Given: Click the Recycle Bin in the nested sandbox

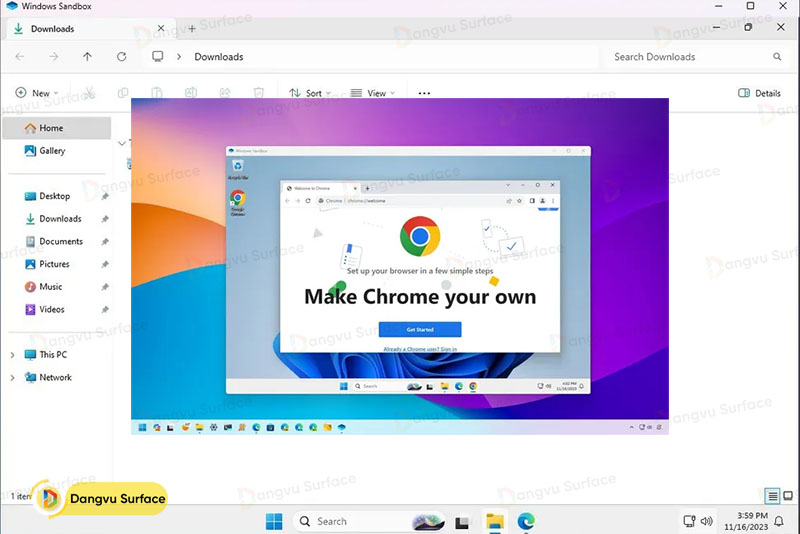Looking at the screenshot, I should click(238, 169).
